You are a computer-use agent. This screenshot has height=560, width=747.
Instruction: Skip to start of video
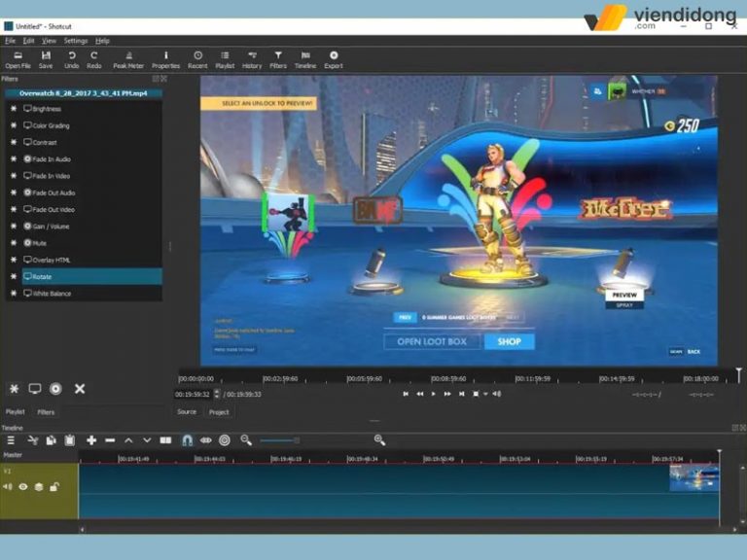(x=406, y=394)
